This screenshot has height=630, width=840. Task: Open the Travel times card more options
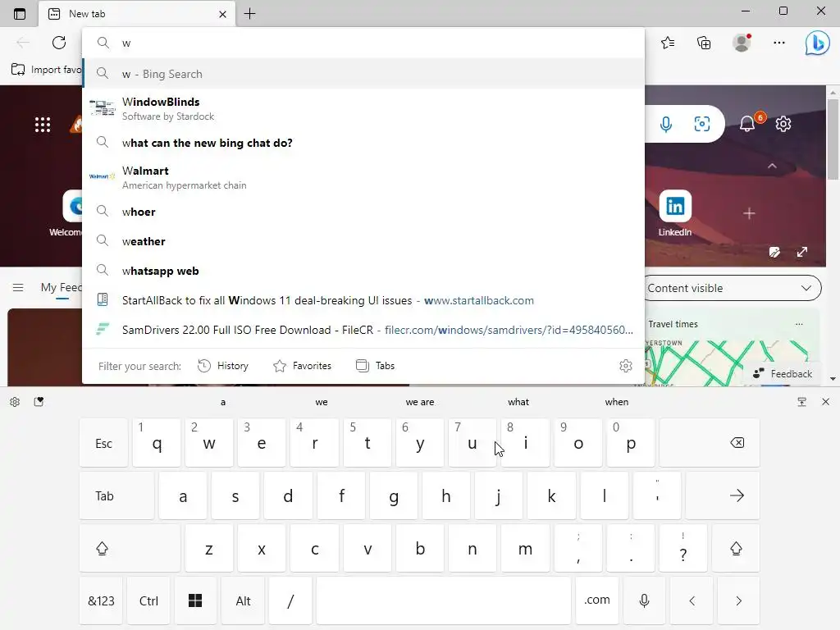pos(799,324)
